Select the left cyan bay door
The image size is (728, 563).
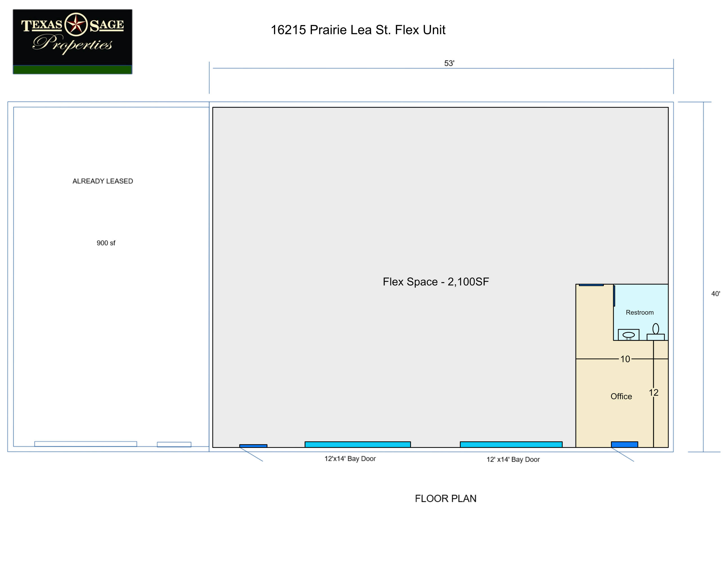tap(358, 444)
